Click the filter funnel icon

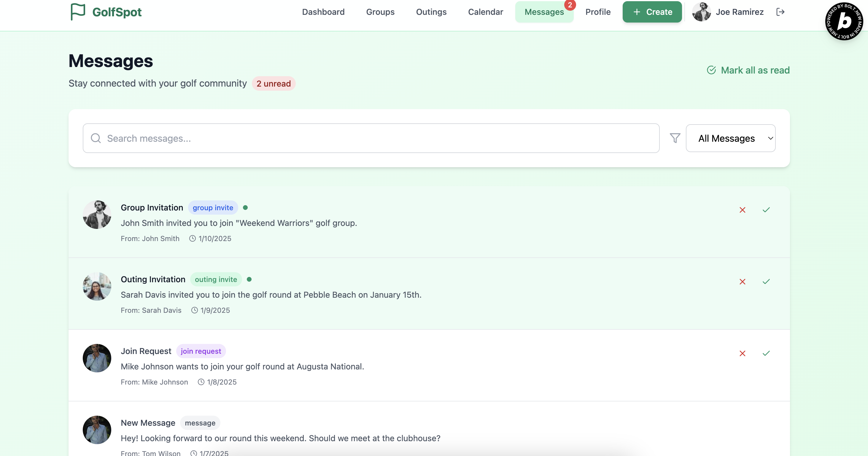pyautogui.click(x=675, y=138)
